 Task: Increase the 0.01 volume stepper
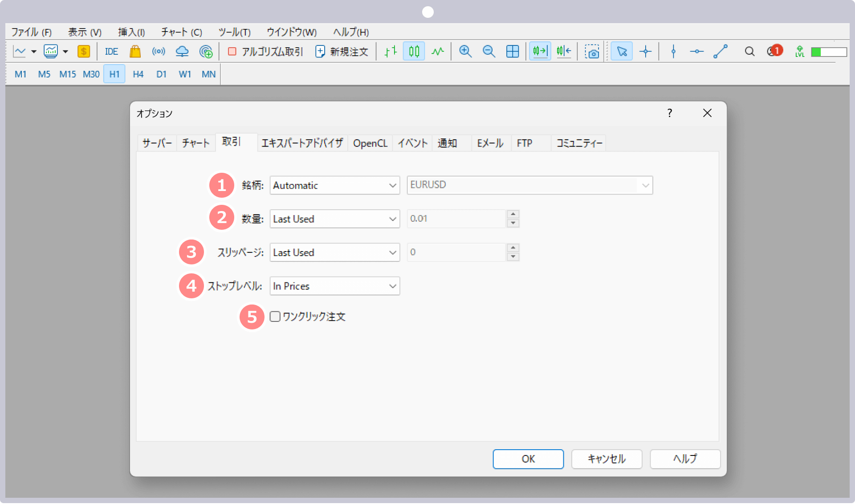click(513, 214)
